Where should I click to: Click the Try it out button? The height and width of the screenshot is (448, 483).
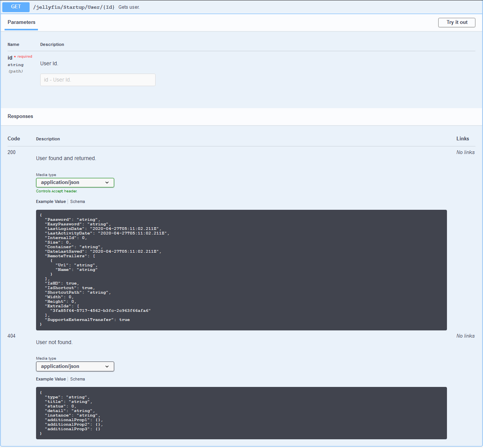coord(456,22)
